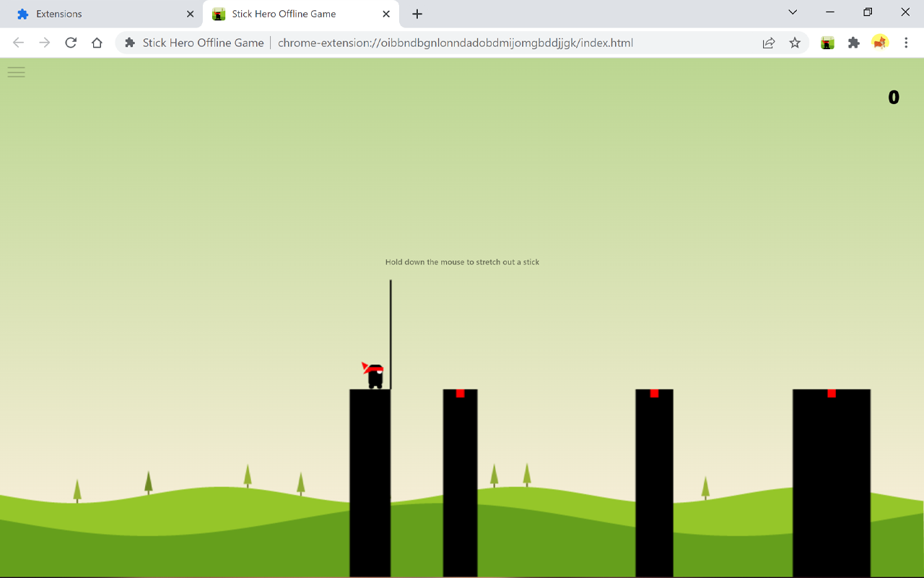Open the browser profile avatar
The width and height of the screenshot is (924, 578).
pos(880,43)
